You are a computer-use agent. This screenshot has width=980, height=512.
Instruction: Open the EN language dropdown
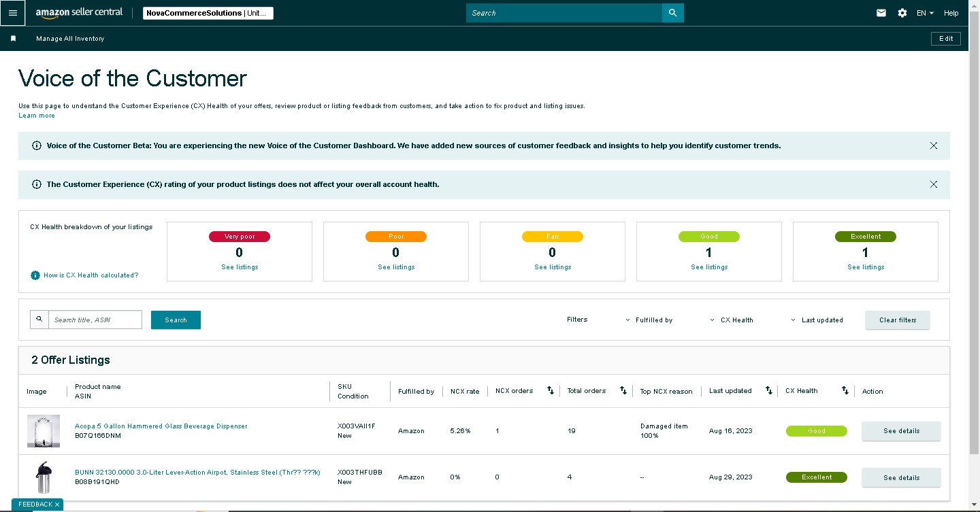click(925, 13)
